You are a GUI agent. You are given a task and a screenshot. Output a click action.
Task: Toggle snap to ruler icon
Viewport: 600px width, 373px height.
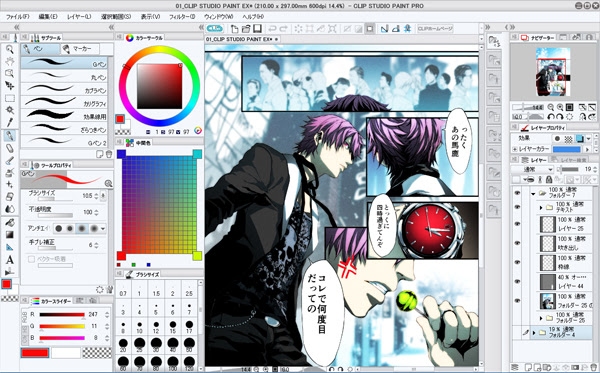(384, 29)
